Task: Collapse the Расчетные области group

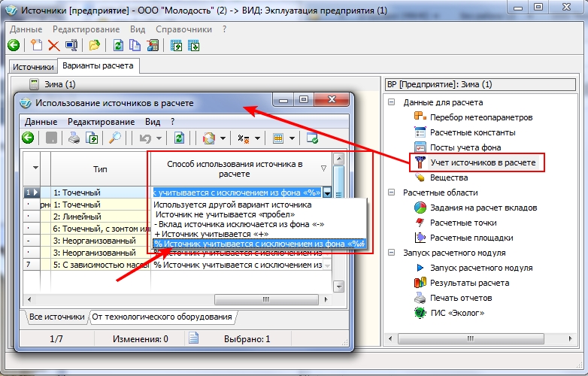Action: click(392, 193)
